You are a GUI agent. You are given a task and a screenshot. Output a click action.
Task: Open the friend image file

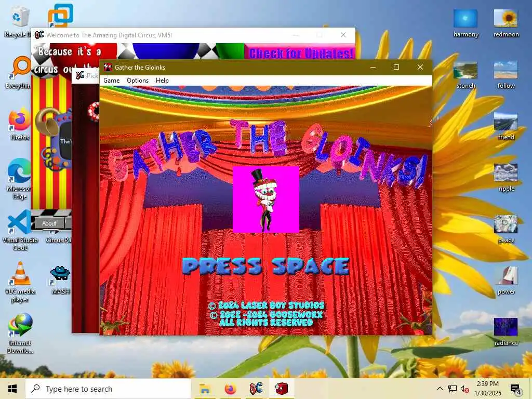[506, 126]
